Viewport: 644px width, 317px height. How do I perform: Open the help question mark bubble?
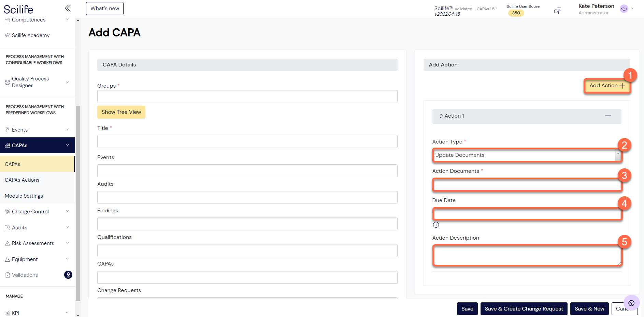631,303
